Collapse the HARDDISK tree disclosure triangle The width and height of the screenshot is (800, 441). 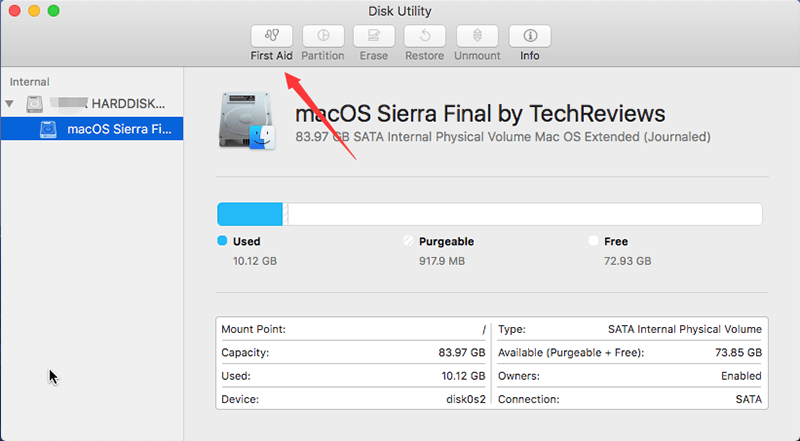click(x=9, y=104)
